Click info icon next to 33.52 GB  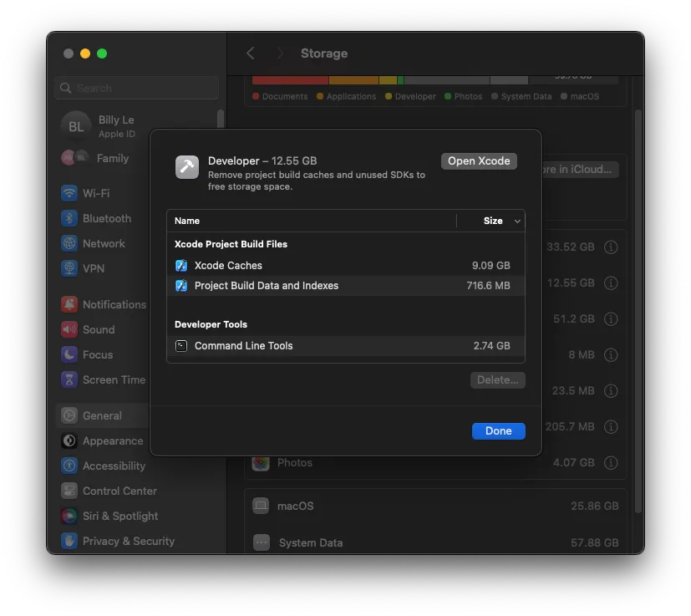click(x=611, y=247)
